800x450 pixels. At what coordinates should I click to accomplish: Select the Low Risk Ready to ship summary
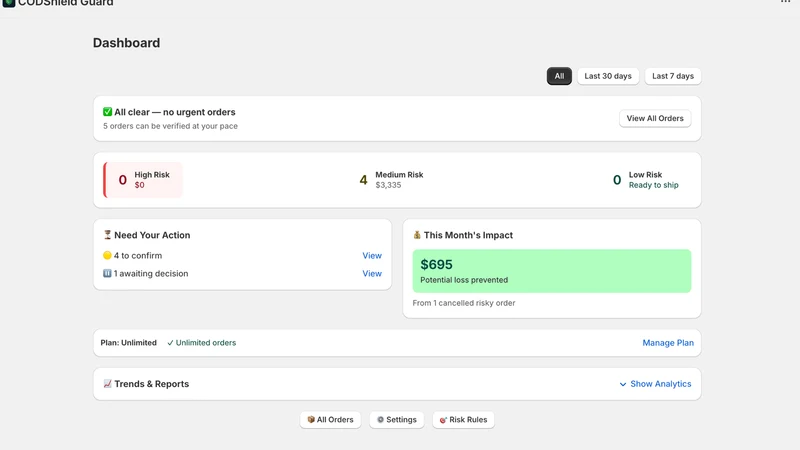pos(645,180)
